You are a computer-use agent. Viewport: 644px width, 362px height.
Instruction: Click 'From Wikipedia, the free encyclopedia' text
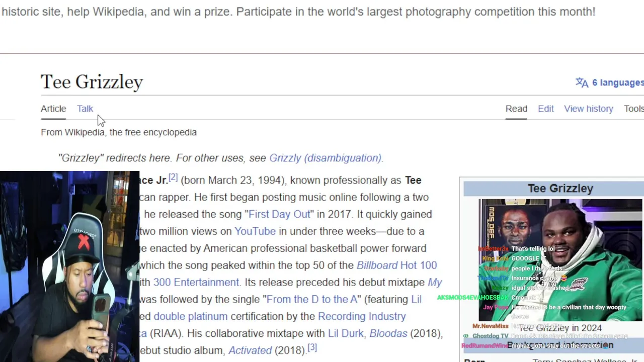119,132
